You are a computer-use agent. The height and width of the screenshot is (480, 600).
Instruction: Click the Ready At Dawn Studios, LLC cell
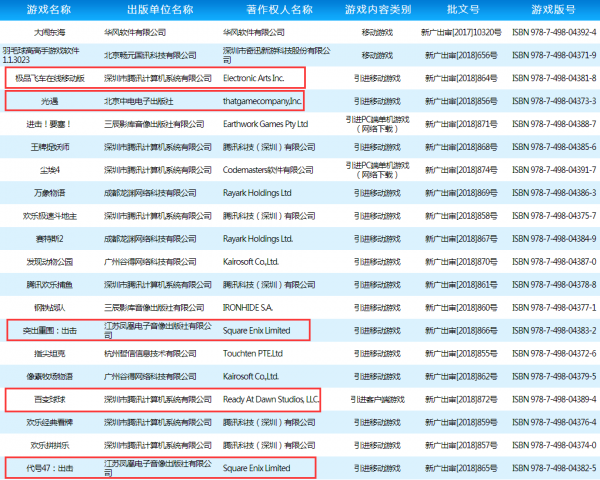click(271, 400)
